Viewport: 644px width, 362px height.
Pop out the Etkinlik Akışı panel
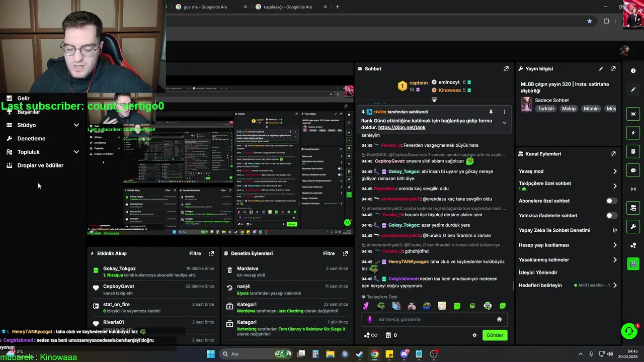(x=211, y=253)
